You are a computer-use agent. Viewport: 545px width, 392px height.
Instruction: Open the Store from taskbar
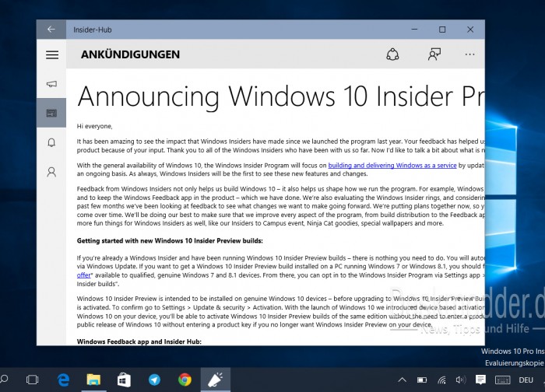coord(124,380)
